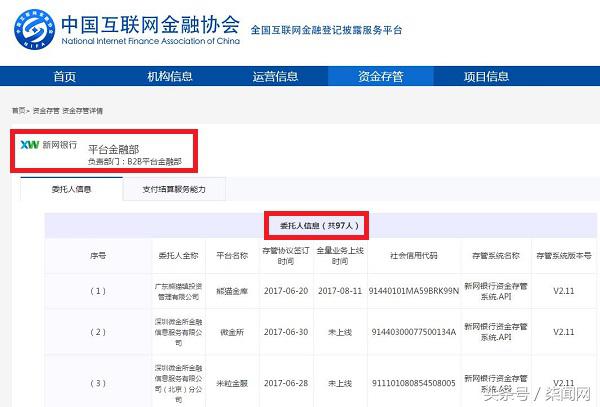This screenshot has height=407, width=600.
Task: Click row number (2) cell
Action: 98,332
